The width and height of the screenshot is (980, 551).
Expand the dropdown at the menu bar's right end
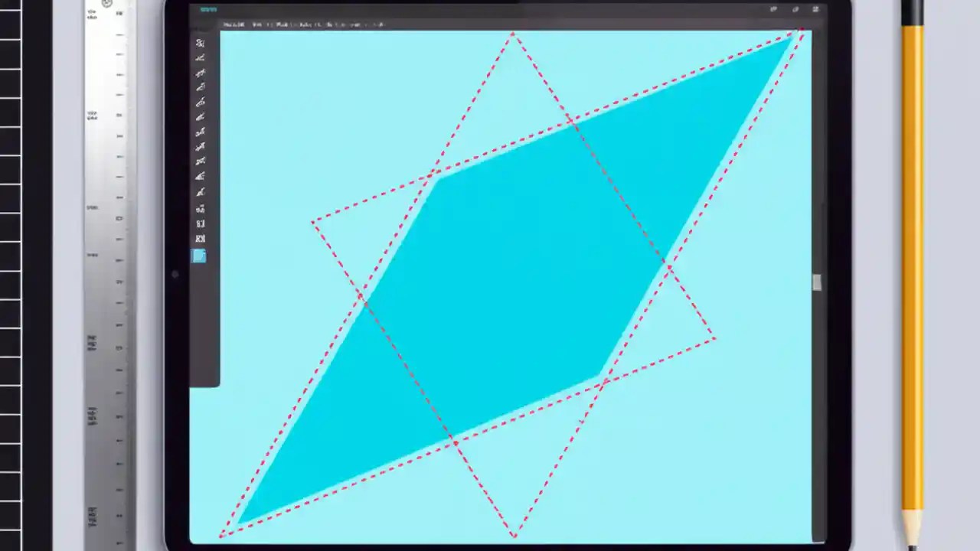[381, 24]
